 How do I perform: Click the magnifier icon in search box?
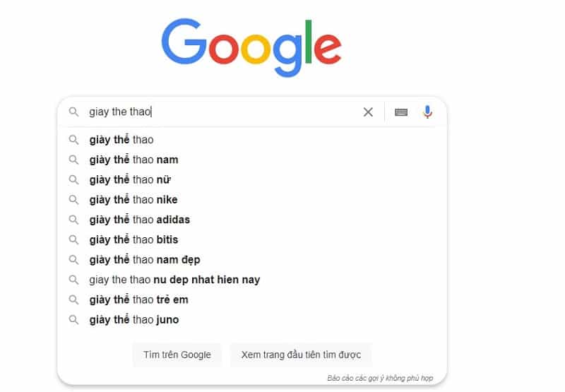coord(73,112)
